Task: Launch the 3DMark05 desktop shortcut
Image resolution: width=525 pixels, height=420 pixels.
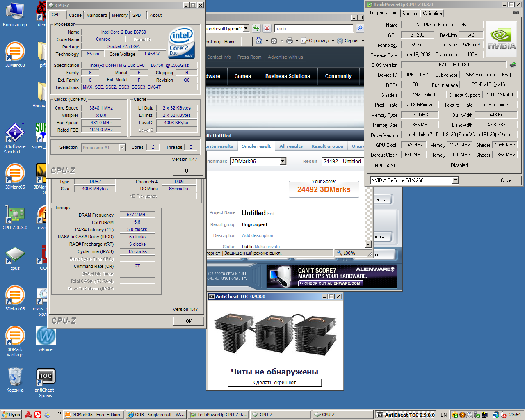Action: [15, 176]
